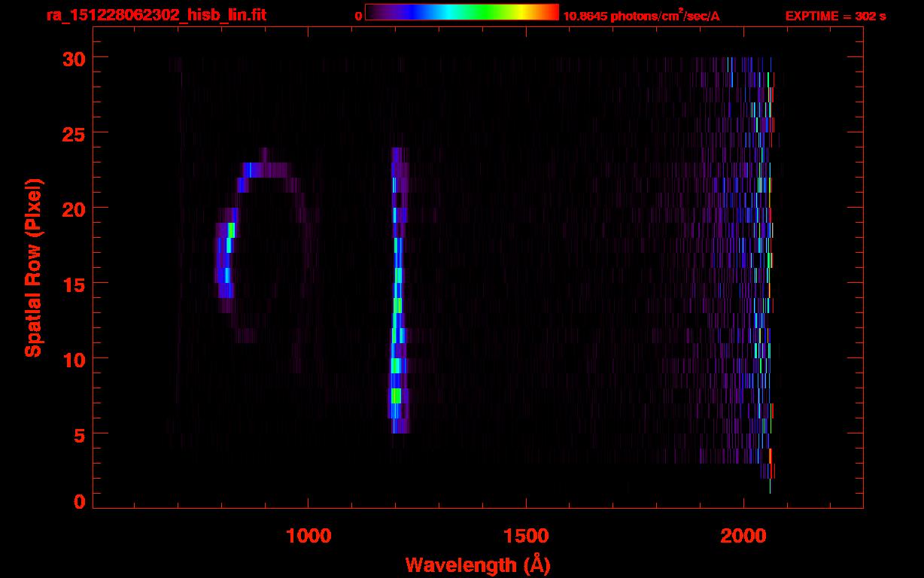The image size is (924, 578).
Task: Click the color bar minimum value 0
Action: pyautogui.click(x=358, y=16)
